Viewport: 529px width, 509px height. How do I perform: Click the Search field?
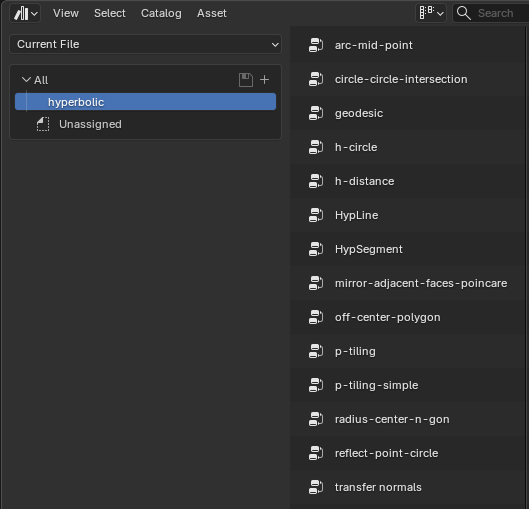pyautogui.click(x=491, y=13)
